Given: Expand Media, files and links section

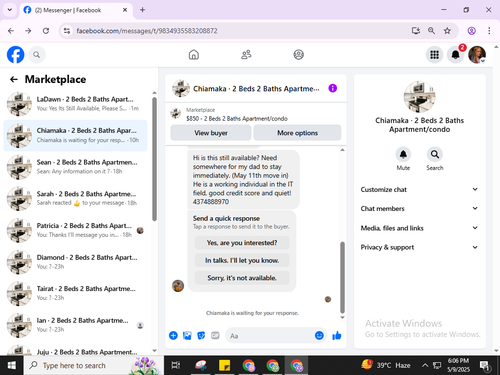Looking at the screenshot, I should (419, 228).
